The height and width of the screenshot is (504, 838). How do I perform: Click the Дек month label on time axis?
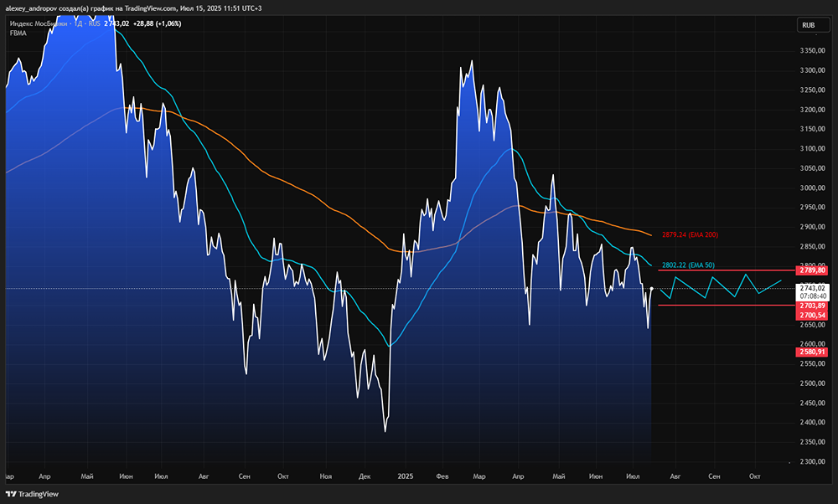point(365,476)
